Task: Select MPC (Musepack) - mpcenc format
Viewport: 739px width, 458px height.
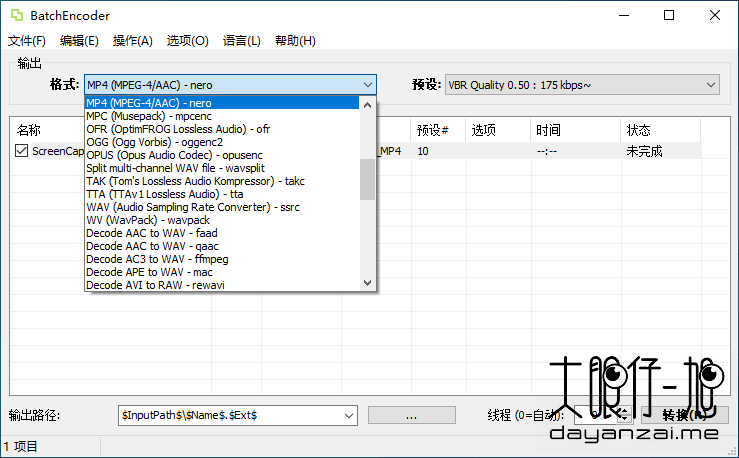Action: click(222, 116)
